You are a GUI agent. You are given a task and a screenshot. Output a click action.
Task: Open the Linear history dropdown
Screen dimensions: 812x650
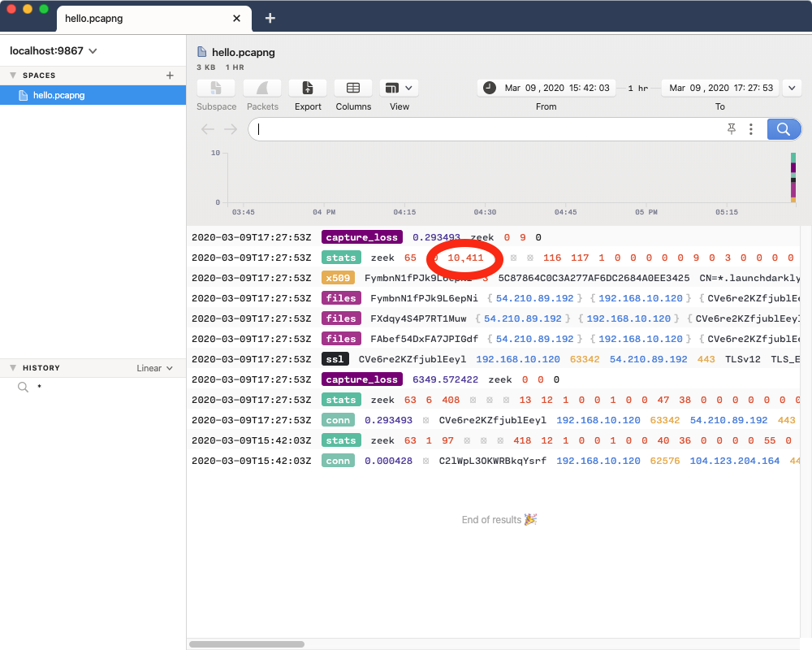(x=154, y=368)
